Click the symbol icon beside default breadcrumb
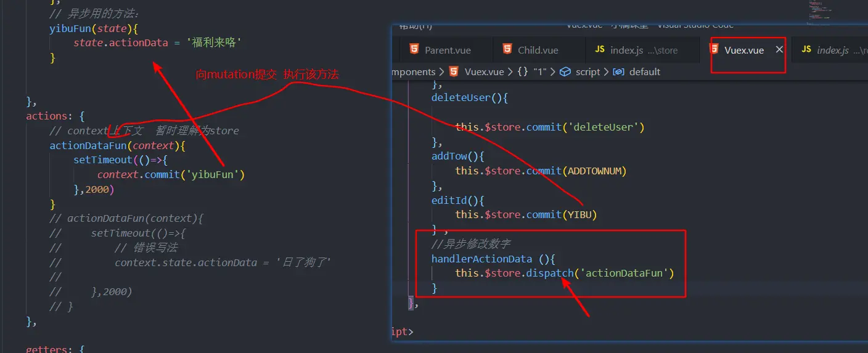The width and height of the screenshot is (868, 353). [x=619, y=71]
